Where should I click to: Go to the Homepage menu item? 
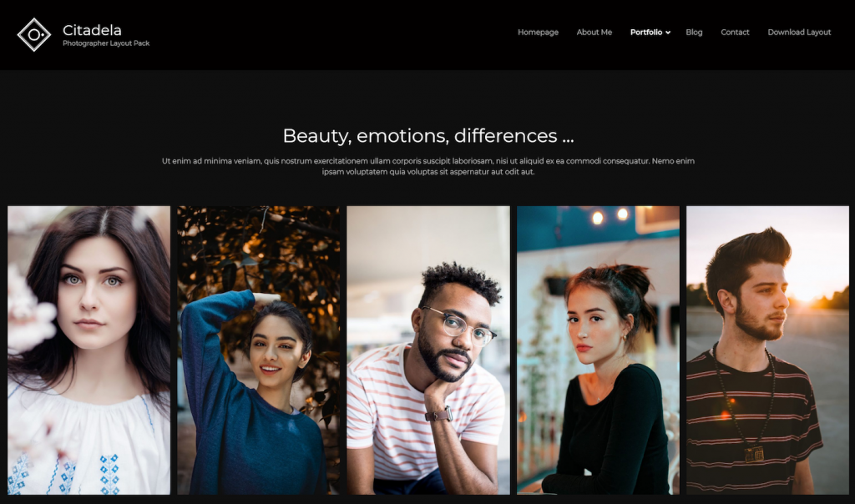[538, 33]
